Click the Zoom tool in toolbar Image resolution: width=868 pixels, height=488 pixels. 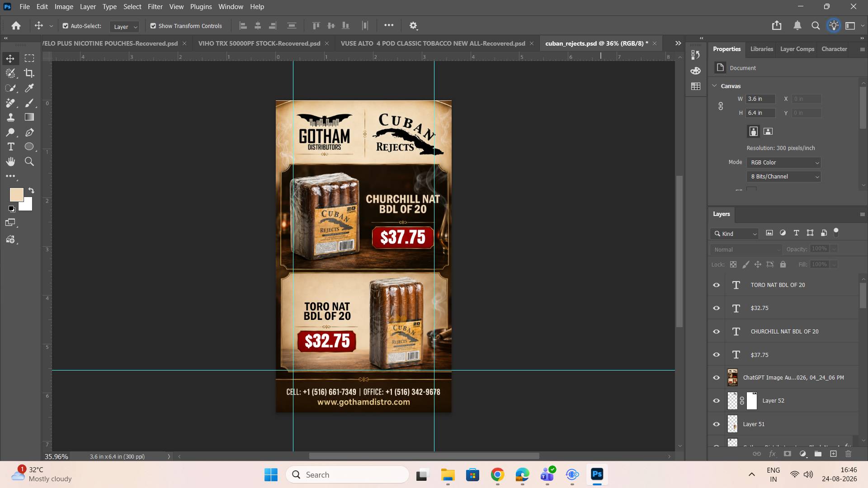point(29,161)
